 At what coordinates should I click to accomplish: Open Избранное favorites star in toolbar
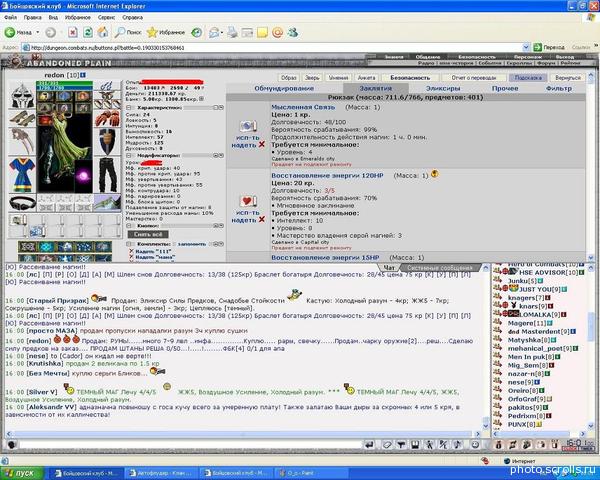coord(166,33)
